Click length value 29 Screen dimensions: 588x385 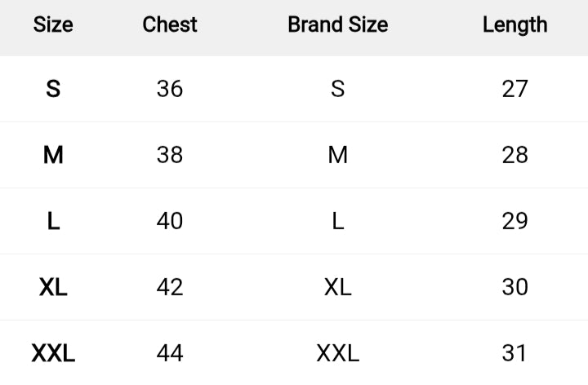pos(514,220)
